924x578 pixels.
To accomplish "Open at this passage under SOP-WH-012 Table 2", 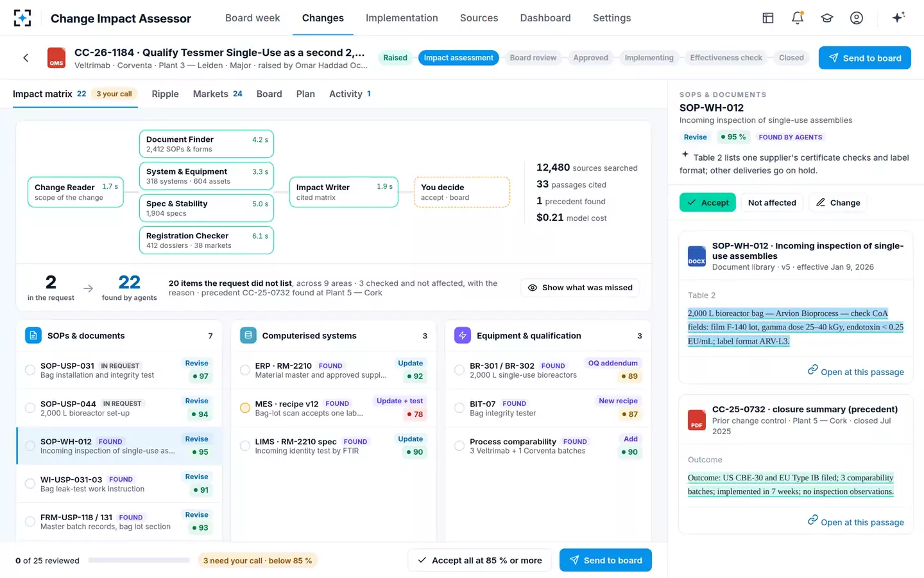I will [856, 371].
